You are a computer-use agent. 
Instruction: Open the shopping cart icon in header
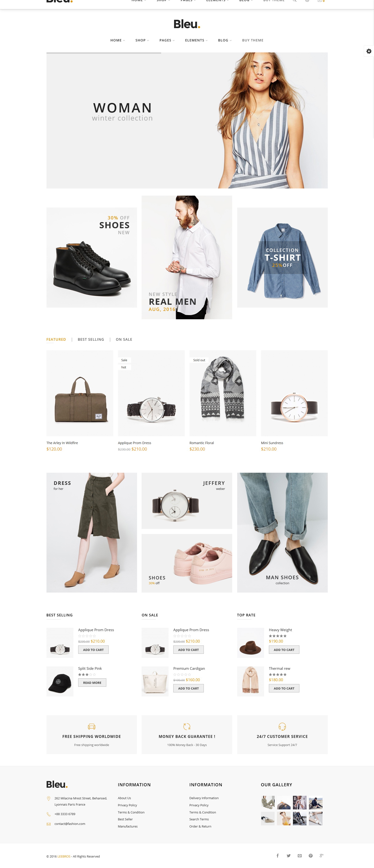click(320, 1)
